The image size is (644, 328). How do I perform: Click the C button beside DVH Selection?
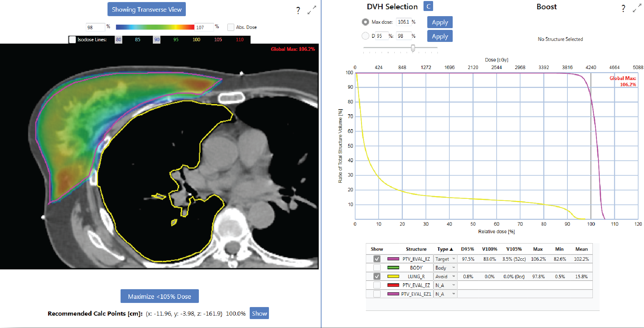pyautogui.click(x=428, y=7)
